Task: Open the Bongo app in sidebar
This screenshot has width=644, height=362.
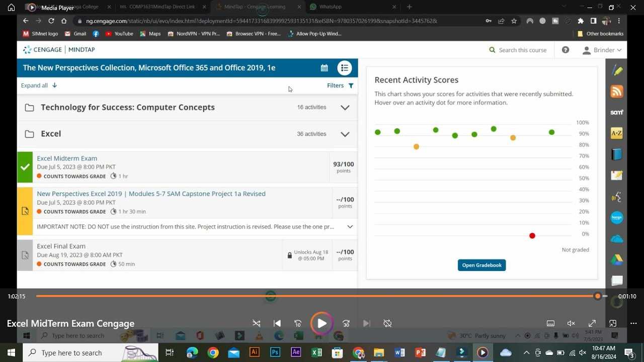Action: point(617,218)
